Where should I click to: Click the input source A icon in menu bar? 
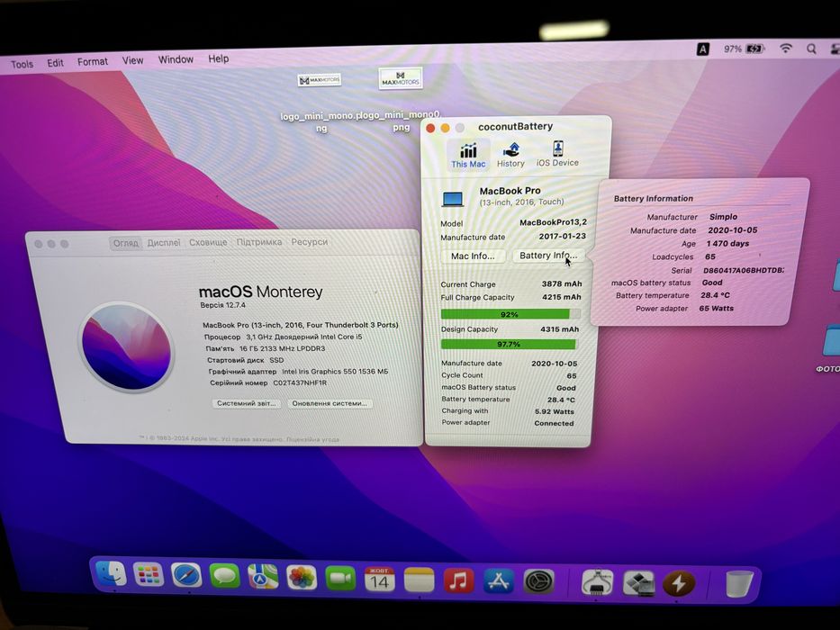[x=703, y=49]
